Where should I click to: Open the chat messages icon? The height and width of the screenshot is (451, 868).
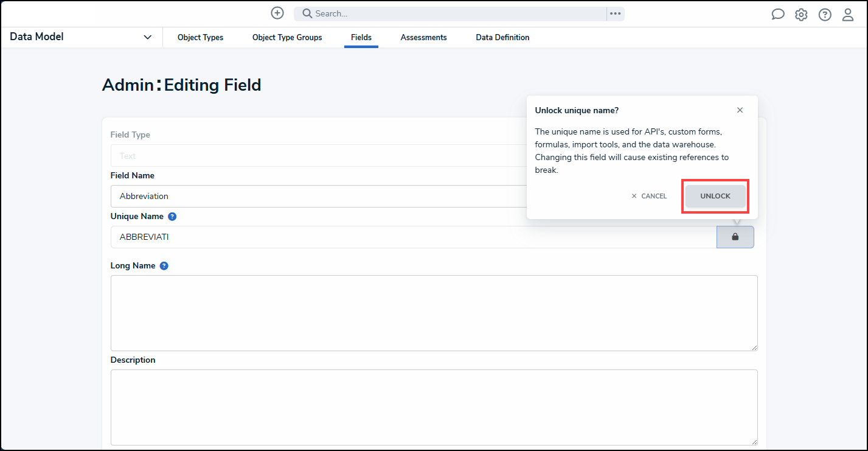[777, 15]
